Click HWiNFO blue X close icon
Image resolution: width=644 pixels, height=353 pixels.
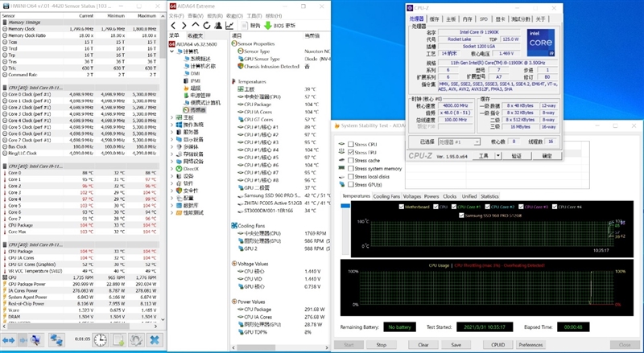point(155,340)
